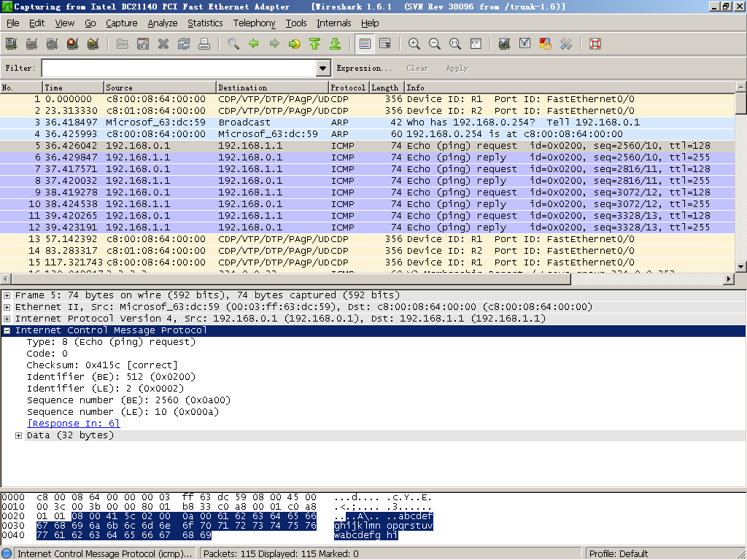The image size is (747, 560).
Task: Toggle colorize packet list
Action: coord(365,44)
